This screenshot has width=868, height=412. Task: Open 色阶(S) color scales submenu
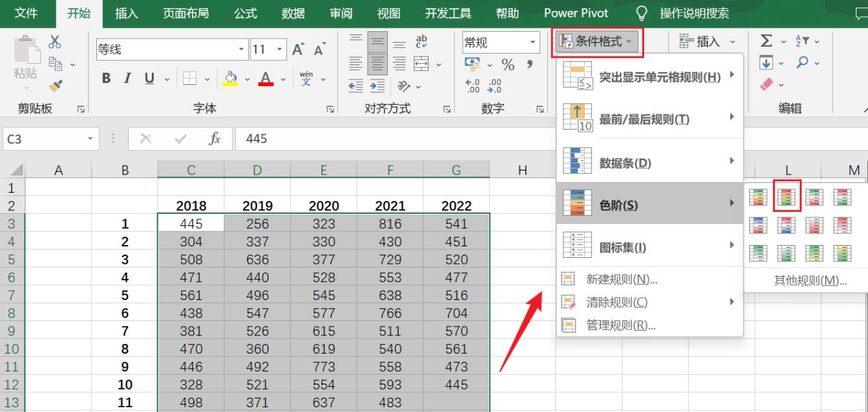pos(650,203)
